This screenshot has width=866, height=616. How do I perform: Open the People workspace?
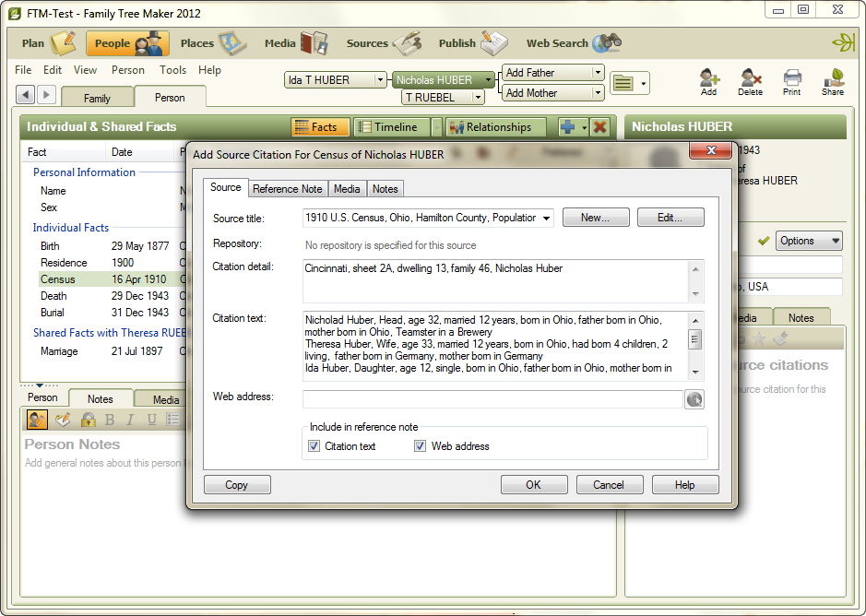[x=127, y=43]
